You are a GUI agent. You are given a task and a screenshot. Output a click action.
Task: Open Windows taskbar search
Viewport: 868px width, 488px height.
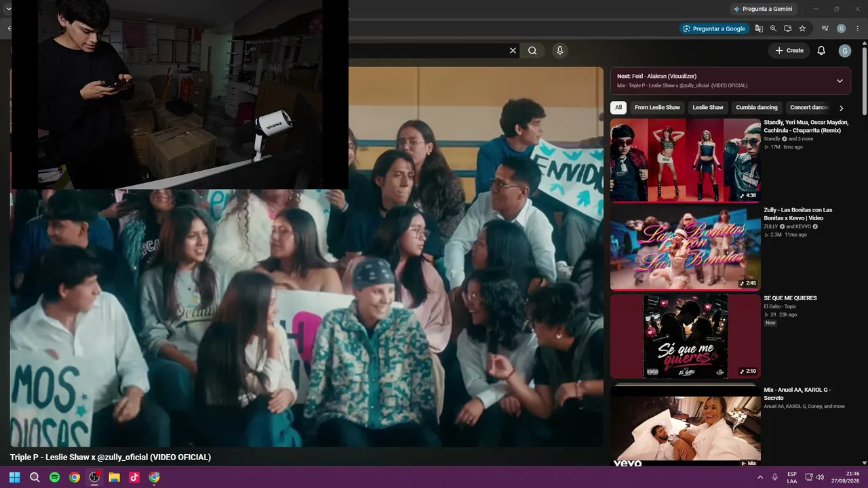click(35, 477)
